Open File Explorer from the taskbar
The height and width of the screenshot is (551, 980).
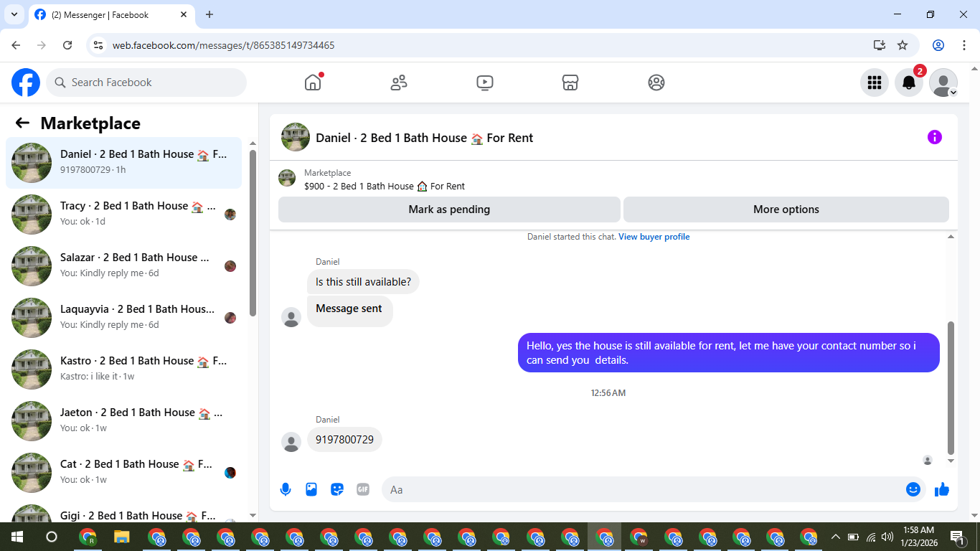(x=122, y=537)
